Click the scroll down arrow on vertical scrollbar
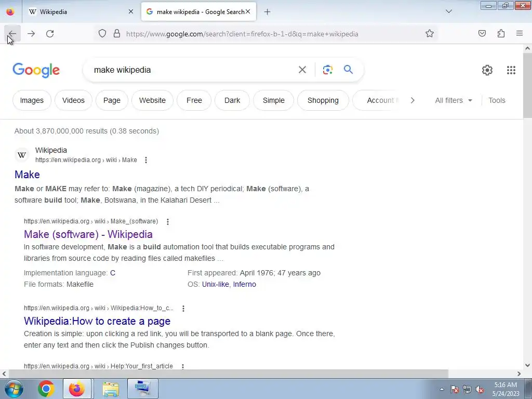532x399 pixels. click(527, 365)
